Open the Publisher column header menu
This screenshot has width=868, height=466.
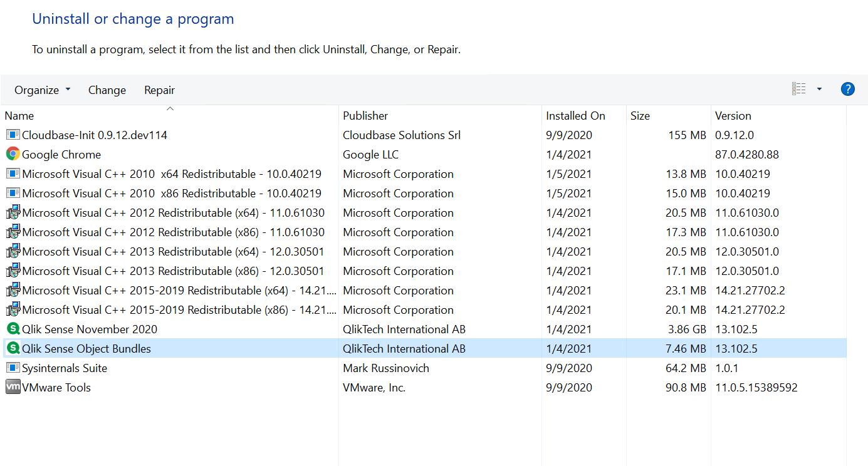click(x=365, y=116)
